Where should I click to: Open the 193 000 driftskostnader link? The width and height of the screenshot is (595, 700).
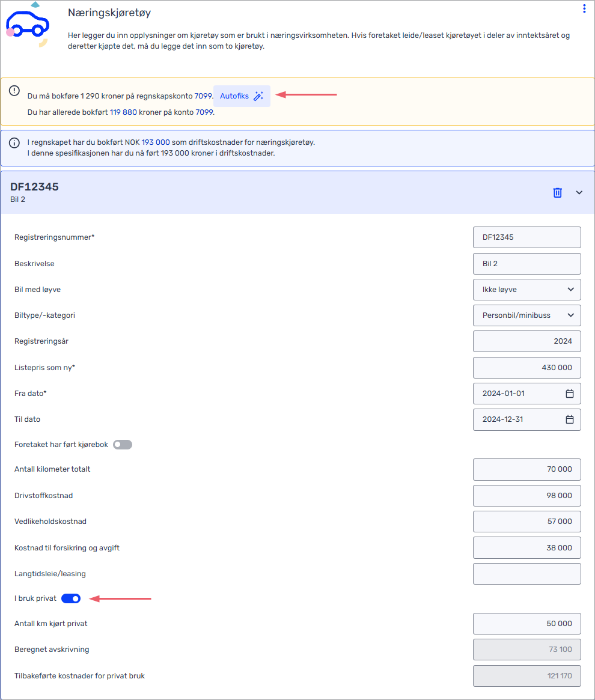point(156,142)
